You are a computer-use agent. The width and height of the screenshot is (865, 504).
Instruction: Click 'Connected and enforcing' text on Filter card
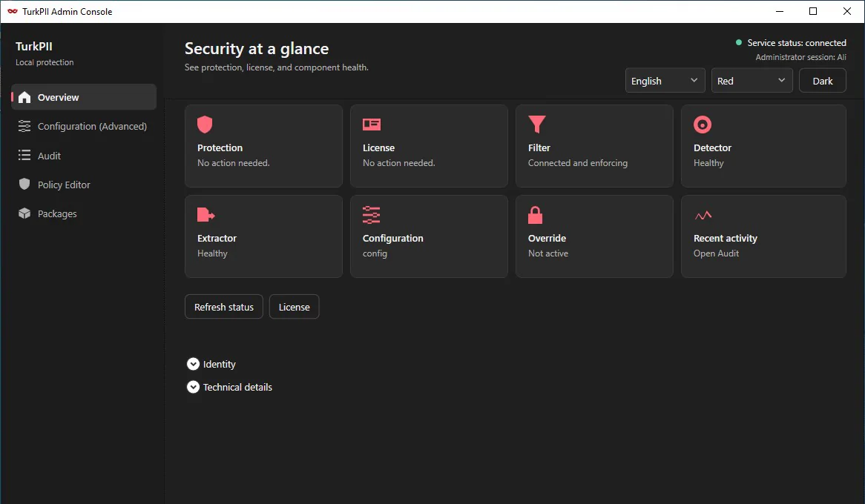coord(578,162)
